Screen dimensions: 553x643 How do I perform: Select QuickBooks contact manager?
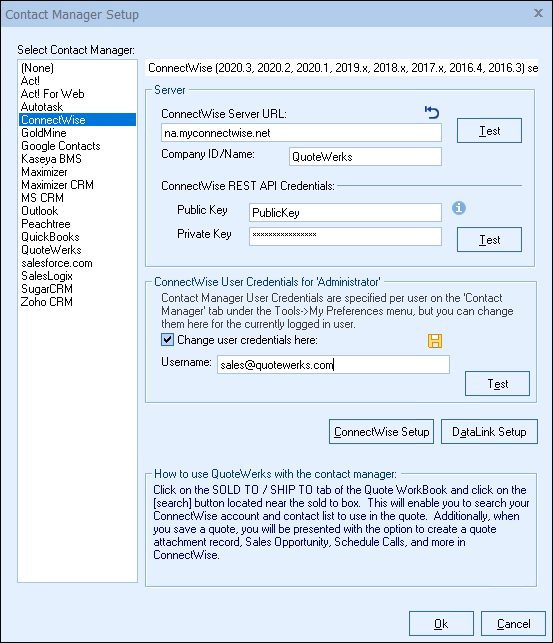click(x=77, y=237)
